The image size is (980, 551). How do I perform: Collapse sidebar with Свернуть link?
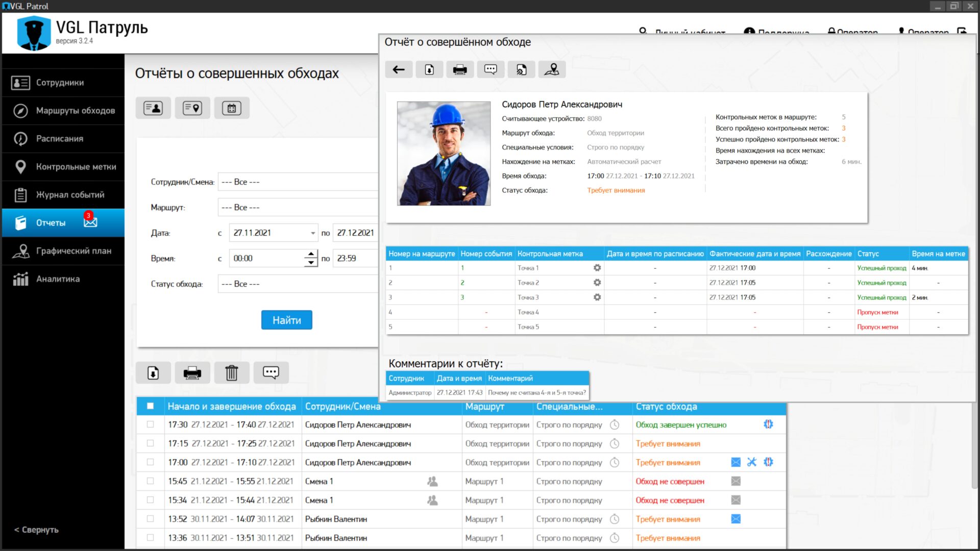pyautogui.click(x=36, y=530)
